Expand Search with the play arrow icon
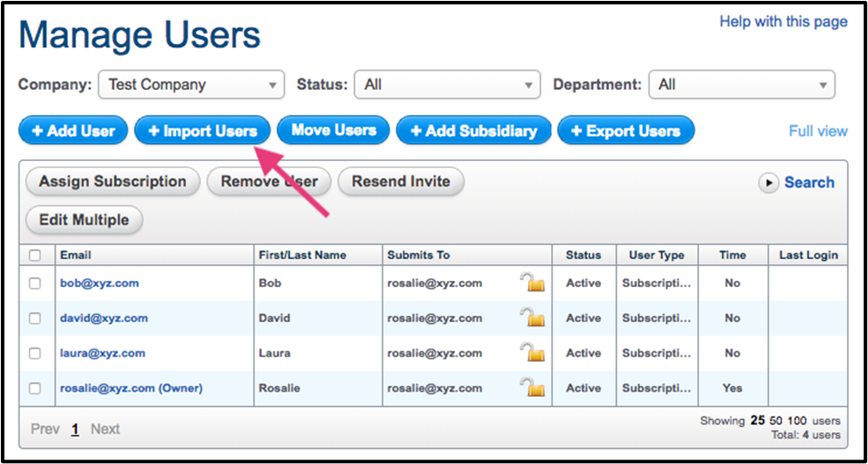868x464 pixels. 769,182
